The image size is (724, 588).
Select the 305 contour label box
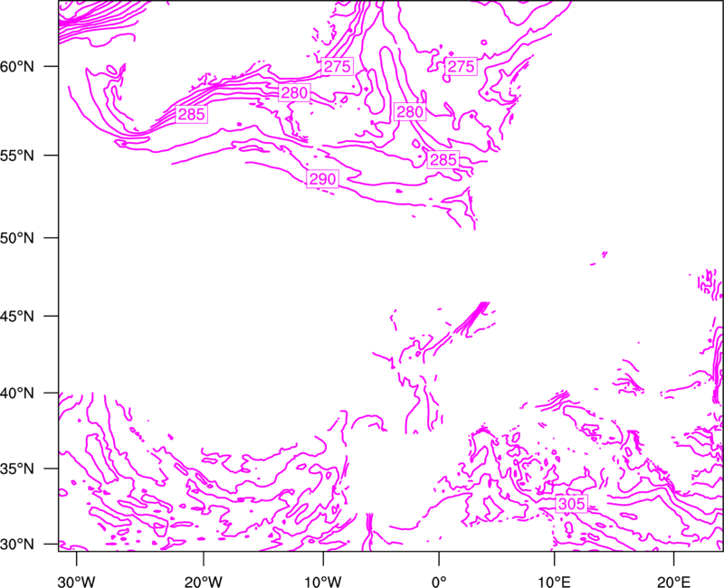click(x=572, y=504)
